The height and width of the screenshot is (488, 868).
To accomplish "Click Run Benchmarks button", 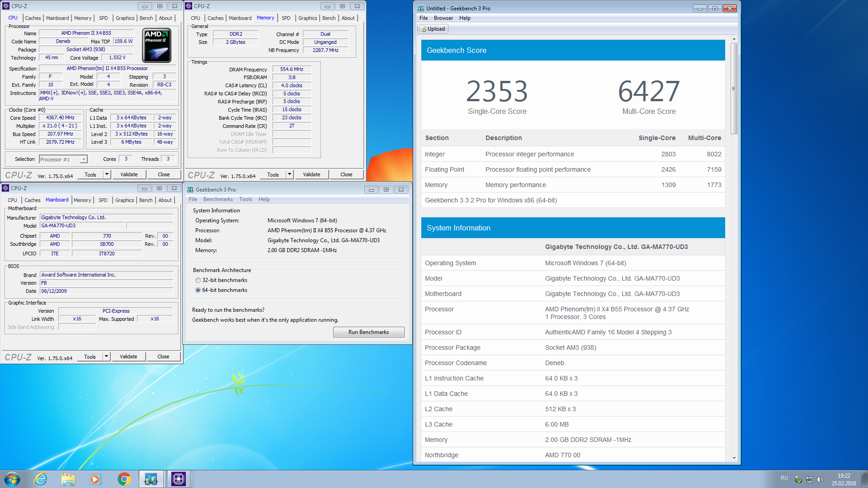I will point(368,332).
